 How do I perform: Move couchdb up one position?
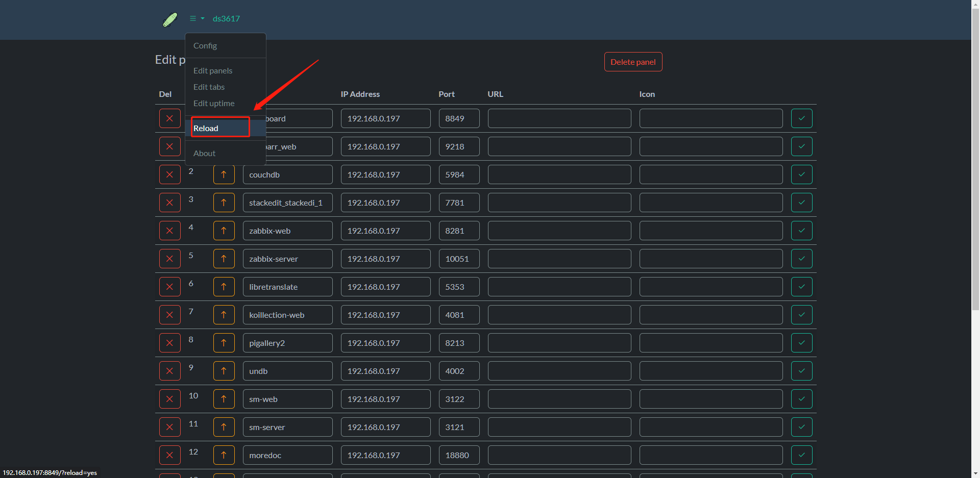pos(224,174)
